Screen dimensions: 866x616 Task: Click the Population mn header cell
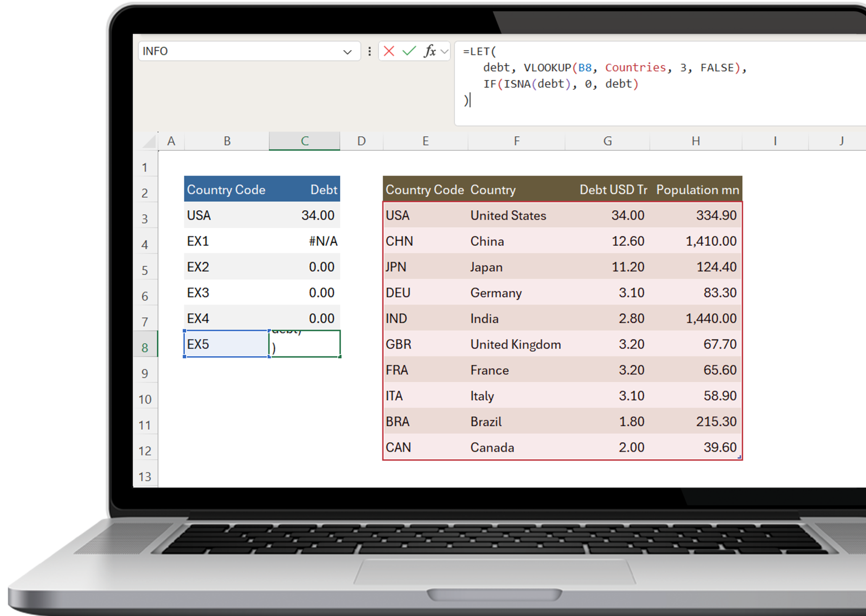697,189
